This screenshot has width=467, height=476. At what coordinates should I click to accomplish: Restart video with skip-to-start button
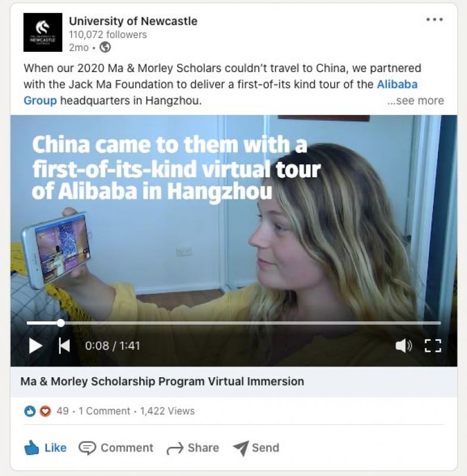64,346
